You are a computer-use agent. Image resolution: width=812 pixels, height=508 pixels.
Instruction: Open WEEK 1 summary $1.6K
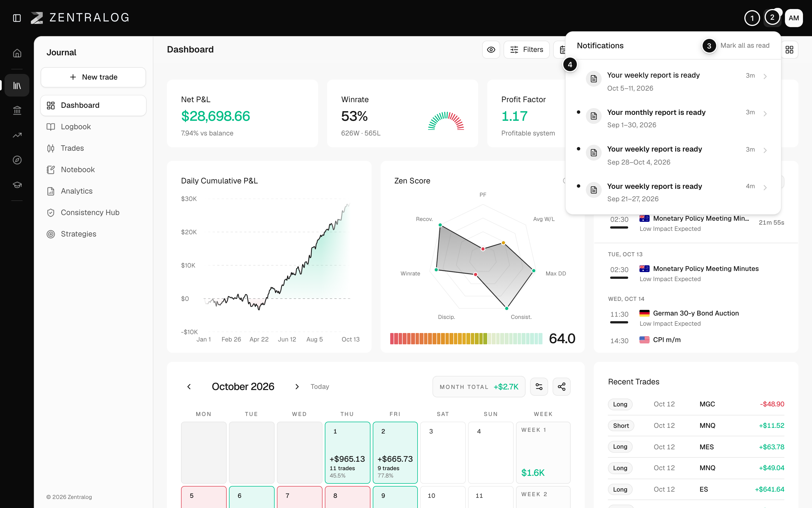pos(543,453)
